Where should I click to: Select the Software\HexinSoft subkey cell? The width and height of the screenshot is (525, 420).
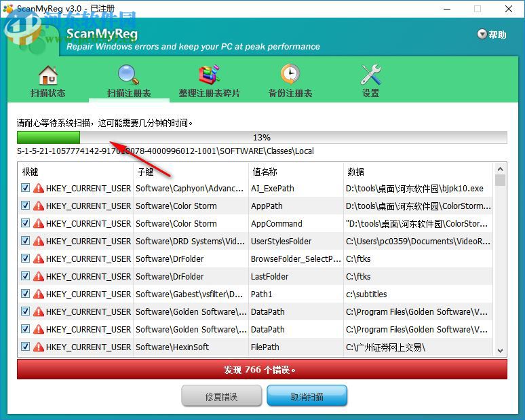point(172,347)
